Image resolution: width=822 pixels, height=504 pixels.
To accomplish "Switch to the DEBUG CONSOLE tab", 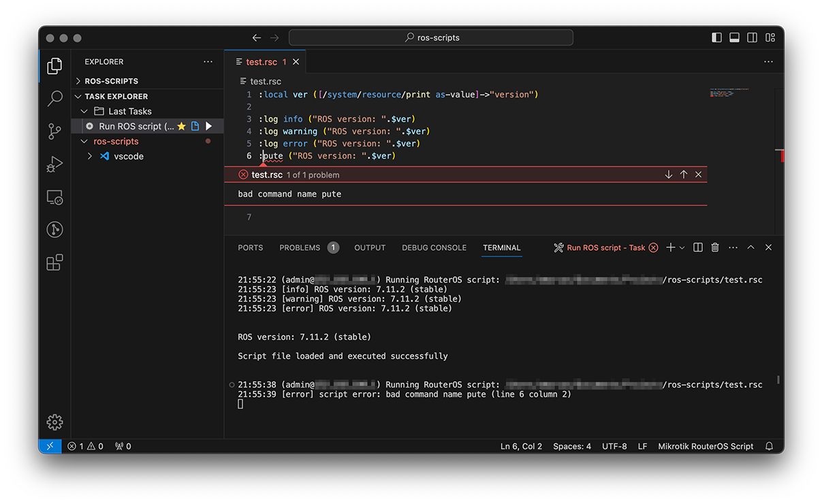I will point(434,248).
